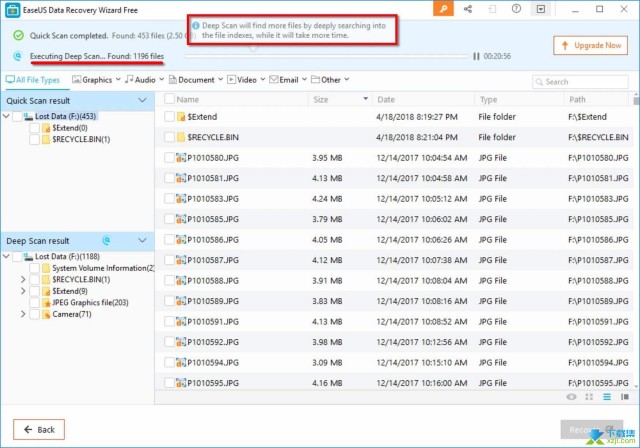Viewport: 640px width, 448px height.
Task: Click the Search input field
Action: coord(580,82)
